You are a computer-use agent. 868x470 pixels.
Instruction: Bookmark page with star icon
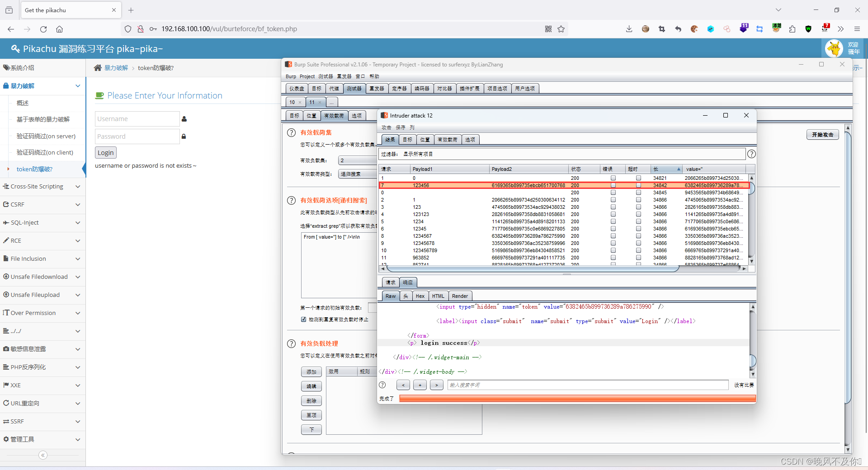(x=561, y=29)
